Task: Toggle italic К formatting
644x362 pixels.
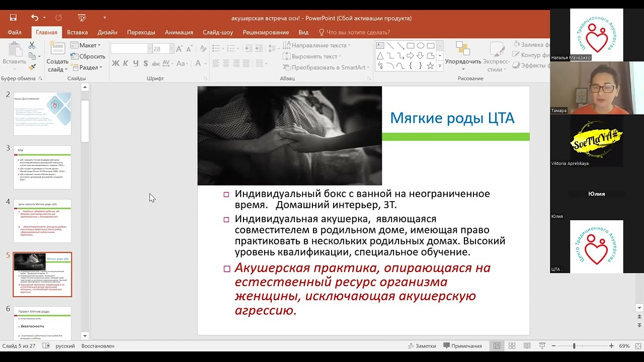Action: (125, 63)
